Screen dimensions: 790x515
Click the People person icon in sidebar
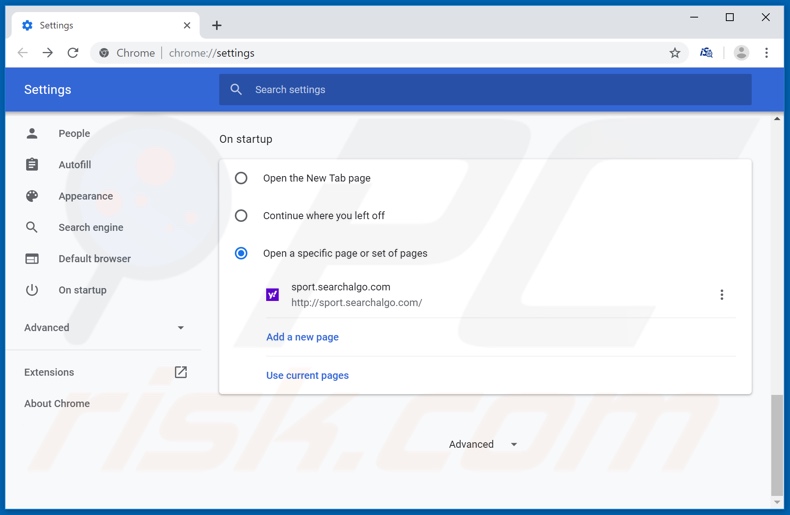tap(32, 134)
